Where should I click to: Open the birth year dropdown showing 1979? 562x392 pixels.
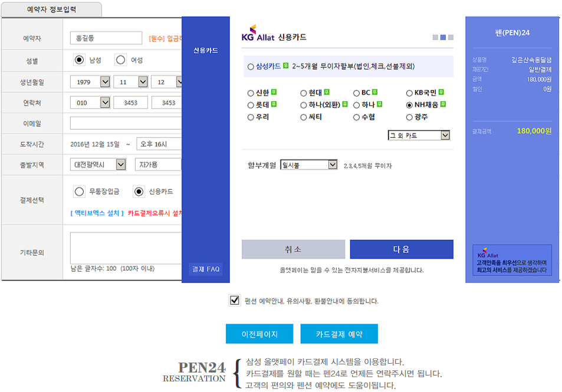click(90, 82)
